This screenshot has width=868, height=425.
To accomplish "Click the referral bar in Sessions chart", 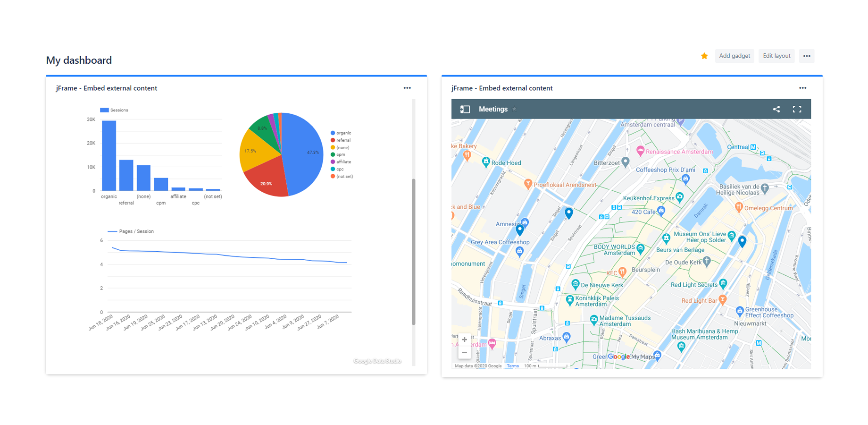I will pyautogui.click(x=126, y=175).
